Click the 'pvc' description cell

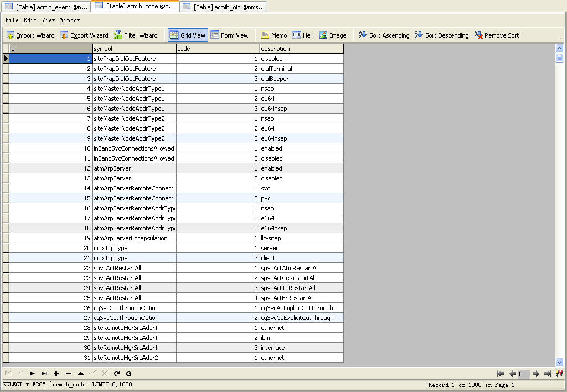pyautogui.click(x=302, y=198)
